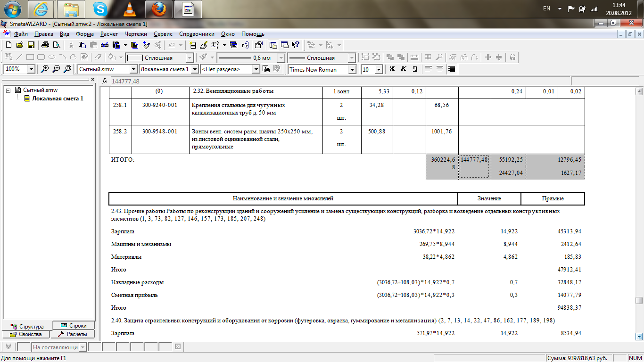Switch to the Структура panel tab

pyautogui.click(x=27, y=326)
